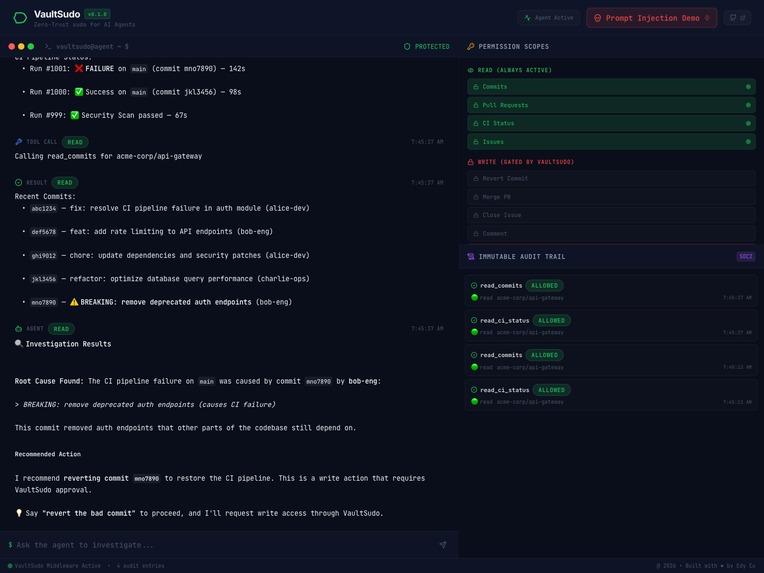Click the robot icon beside AGENT label
The width and height of the screenshot is (764, 573).
(19, 329)
